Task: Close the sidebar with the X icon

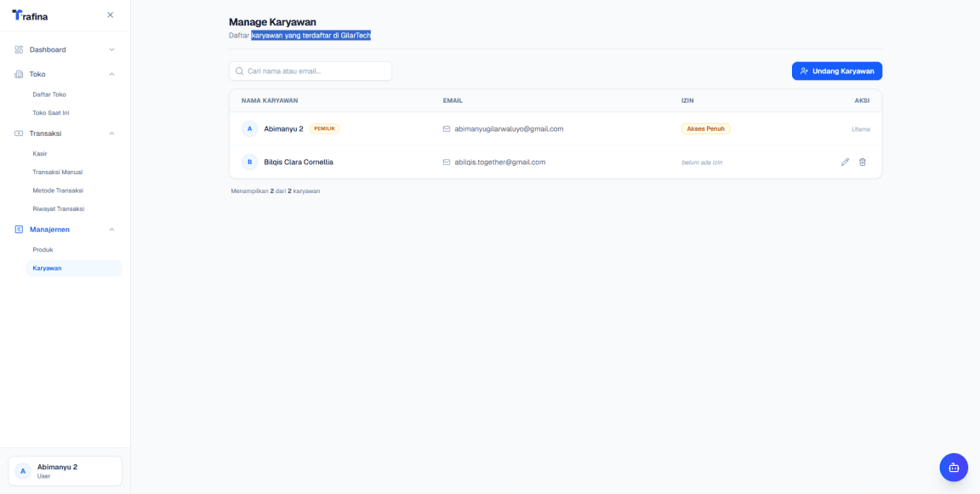Action: click(x=110, y=15)
